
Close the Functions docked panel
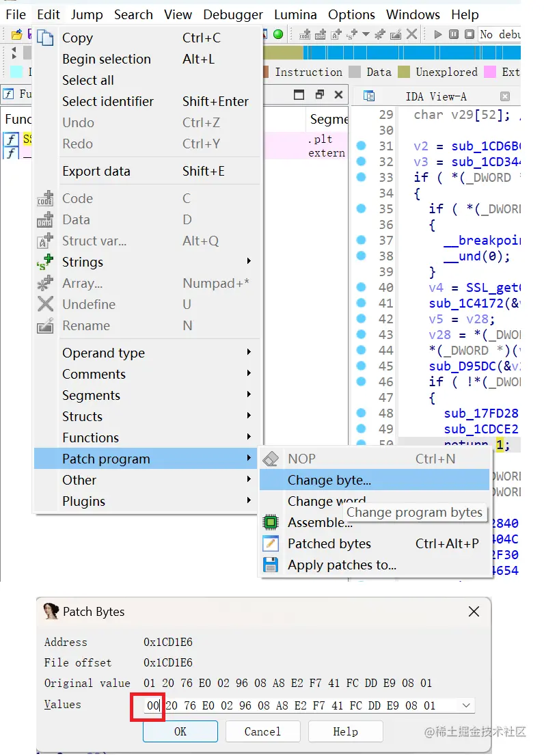tap(339, 94)
